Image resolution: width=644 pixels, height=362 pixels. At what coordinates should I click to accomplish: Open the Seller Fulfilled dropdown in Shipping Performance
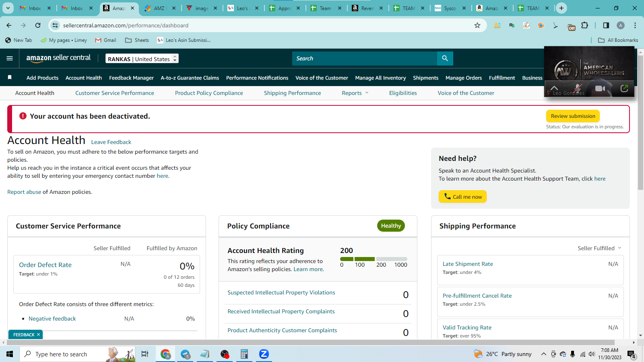(599, 248)
